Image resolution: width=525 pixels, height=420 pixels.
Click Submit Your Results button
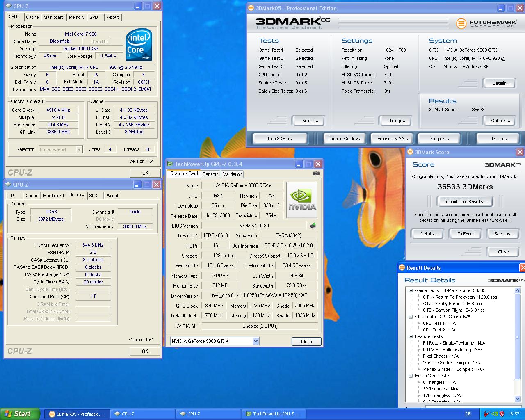coord(465,201)
